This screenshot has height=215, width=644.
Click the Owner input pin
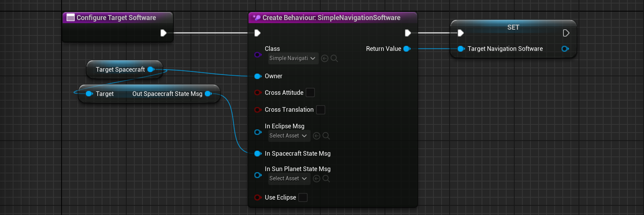point(258,76)
